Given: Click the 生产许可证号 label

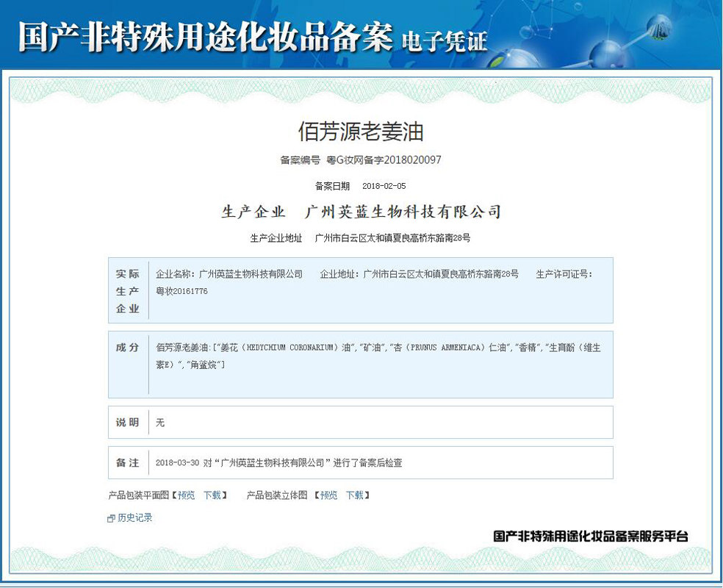Looking at the screenshot, I should pos(564,274).
